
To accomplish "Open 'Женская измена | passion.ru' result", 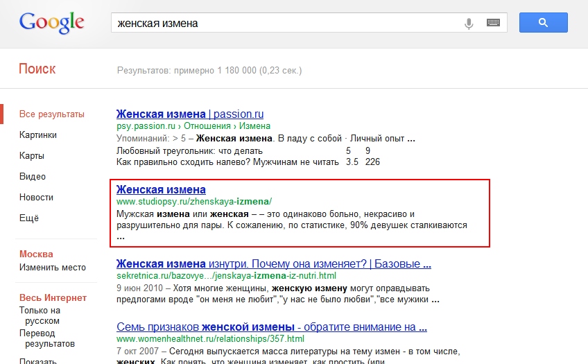I will point(190,114).
